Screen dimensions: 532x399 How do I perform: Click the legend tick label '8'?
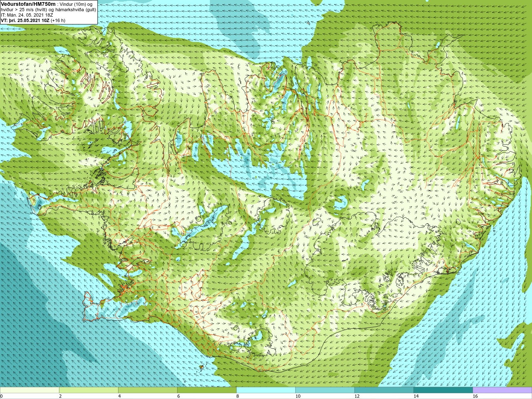tap(238, 396)
